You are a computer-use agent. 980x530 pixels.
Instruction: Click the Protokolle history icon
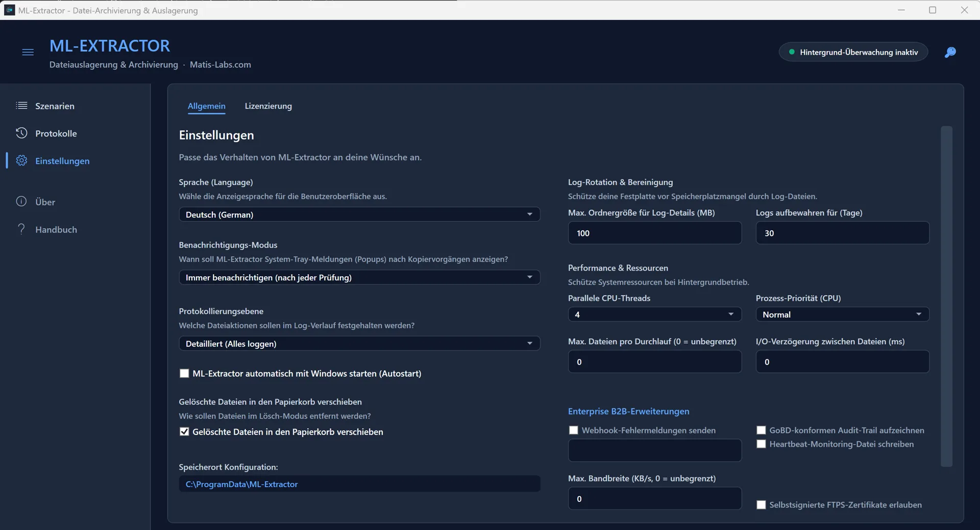click(x=21, y=133)
